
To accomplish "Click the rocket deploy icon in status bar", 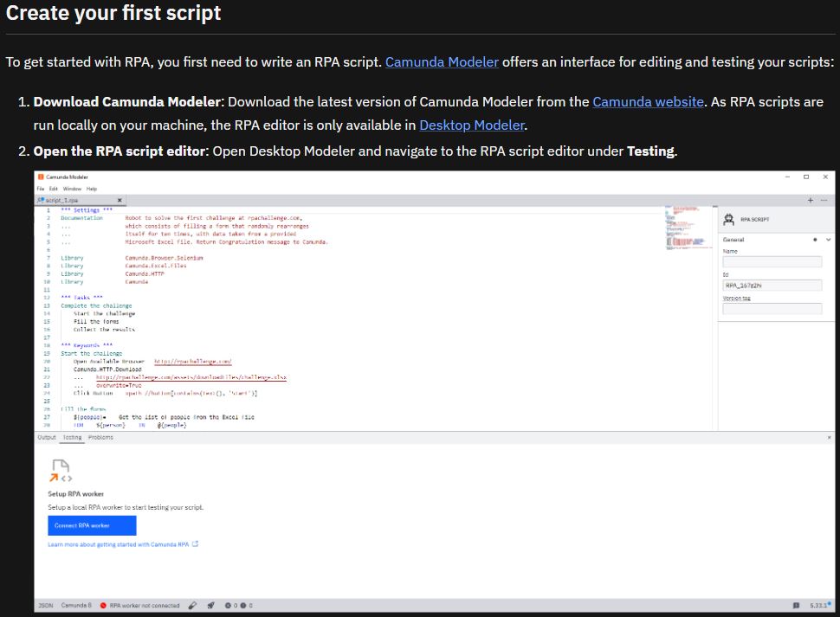I will coord(211,605).
